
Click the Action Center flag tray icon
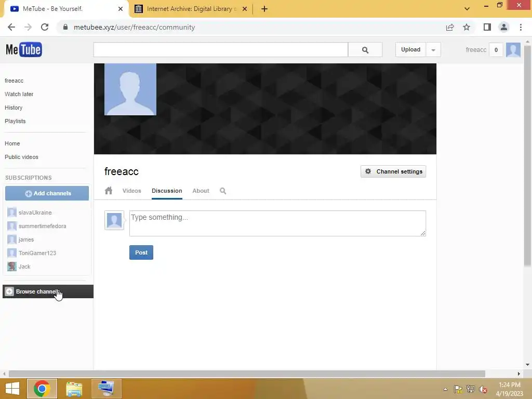tap(458, 389)
